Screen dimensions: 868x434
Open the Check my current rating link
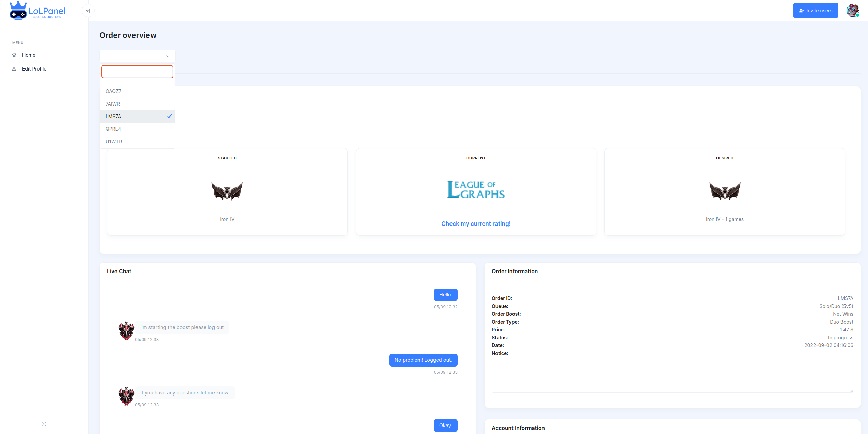[476, 224]
